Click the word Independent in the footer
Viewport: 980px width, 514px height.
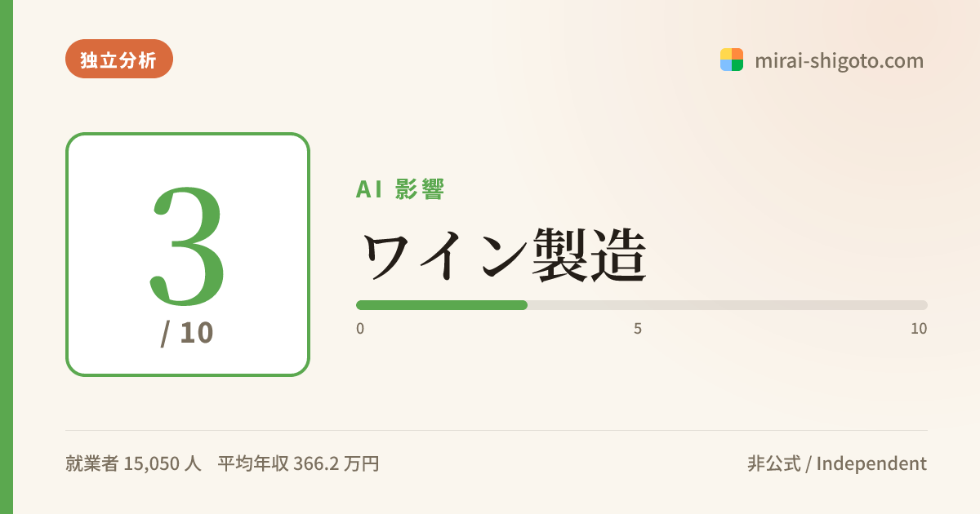pos(871,463)
